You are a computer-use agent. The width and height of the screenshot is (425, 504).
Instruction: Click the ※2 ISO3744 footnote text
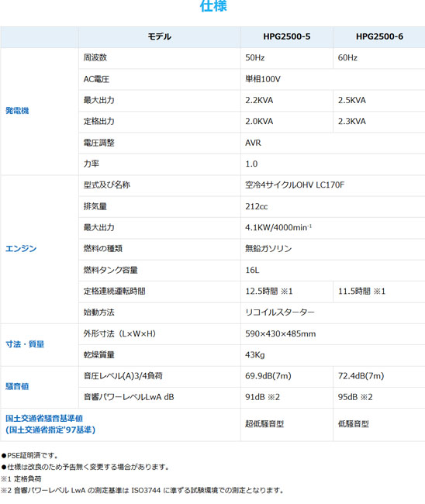pos(143,491)
